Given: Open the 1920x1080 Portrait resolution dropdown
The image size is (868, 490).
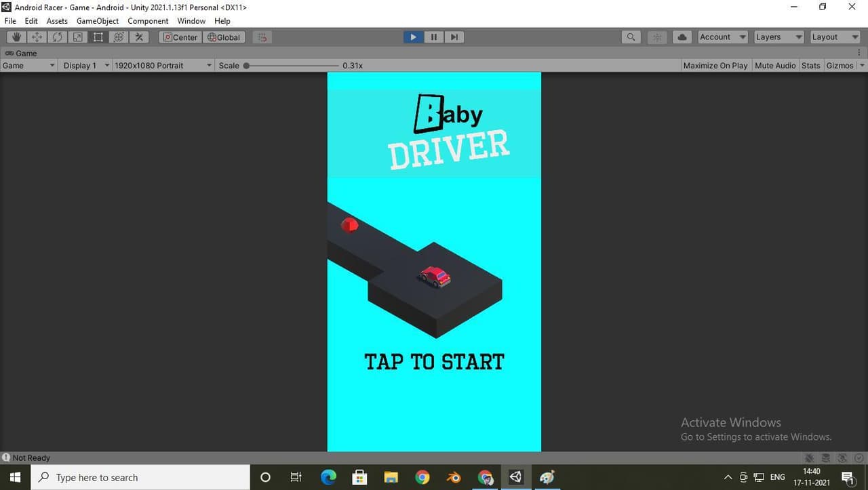Looking at the screenshot, I should point(163,66).
